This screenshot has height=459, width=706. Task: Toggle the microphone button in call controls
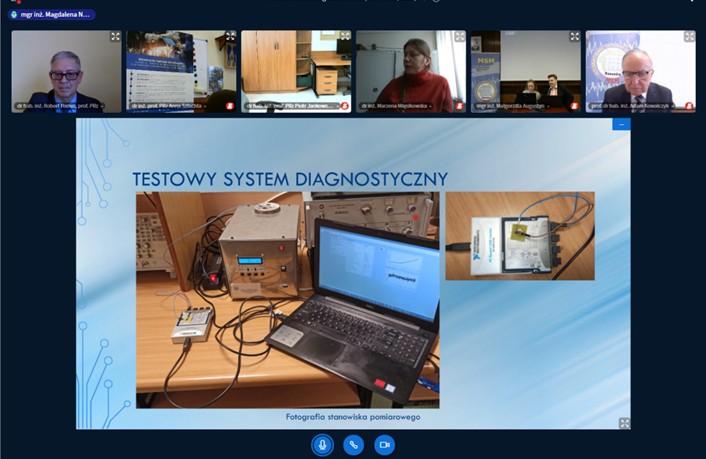pos(321,445)
